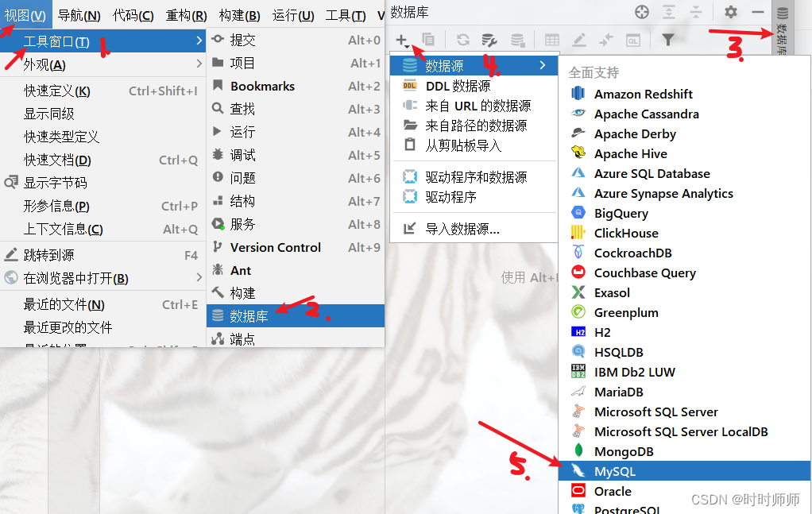Image resolution: width=812 pixels, height=514 pixels.
Task: Select Apache Cassandra data source
Action: [685, 114]
